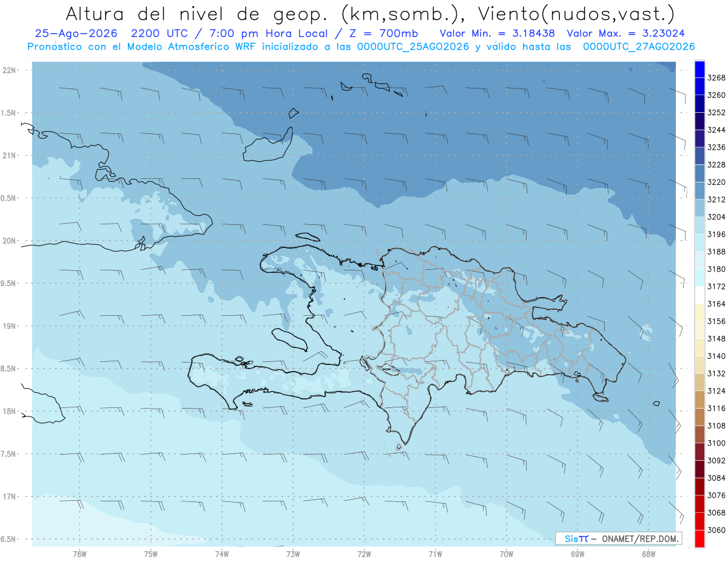Click the '0000UTC_27AGO2026' valid-until text
Screen dimensions: 728x562
coord(639,47)
